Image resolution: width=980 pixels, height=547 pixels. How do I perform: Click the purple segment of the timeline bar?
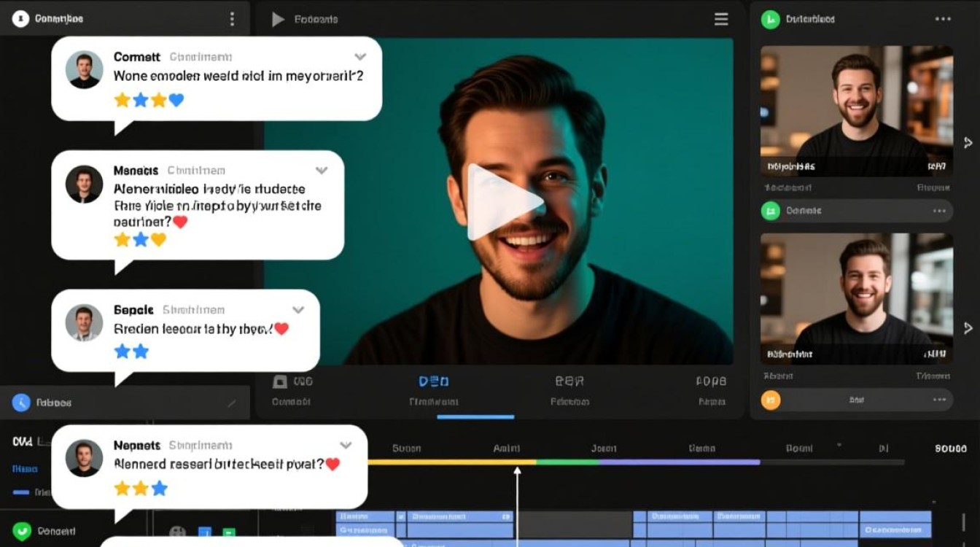[x=679, y=462]
